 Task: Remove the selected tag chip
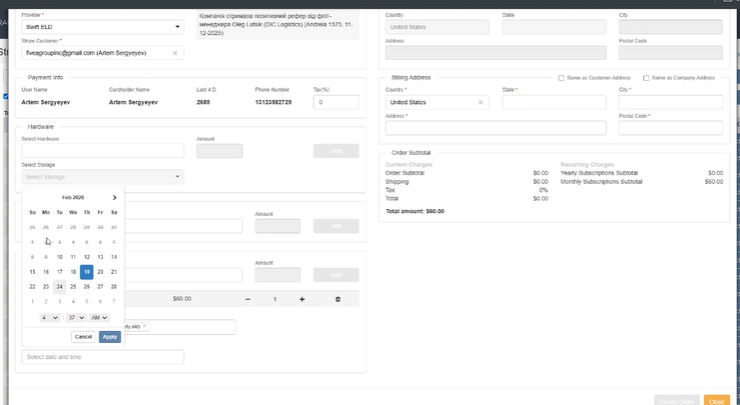pyautogui.click(x=144, y=326)
